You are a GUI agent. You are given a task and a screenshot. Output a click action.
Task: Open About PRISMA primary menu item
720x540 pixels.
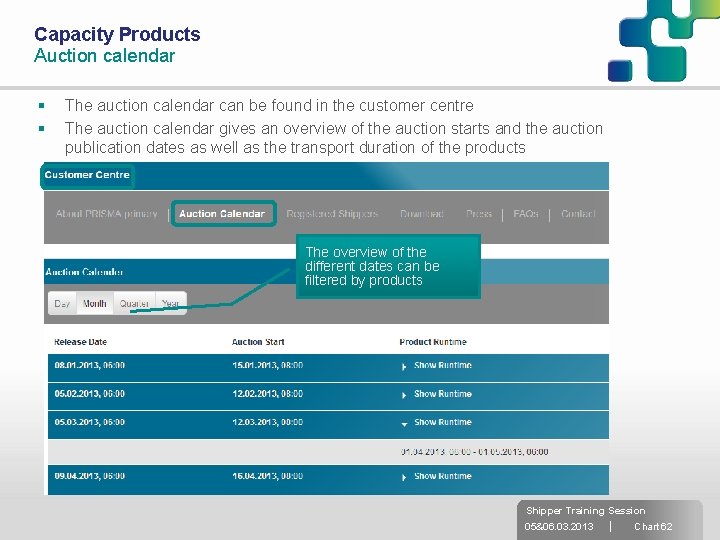107,214
